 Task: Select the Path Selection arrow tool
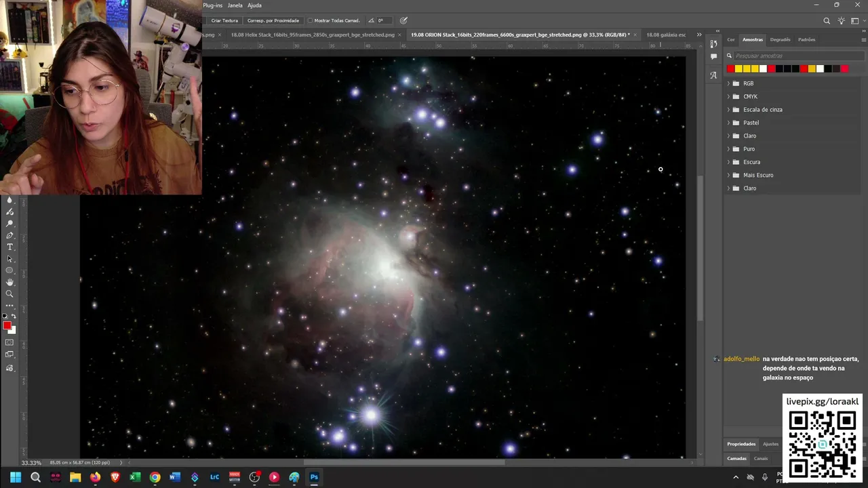(9, 259)
